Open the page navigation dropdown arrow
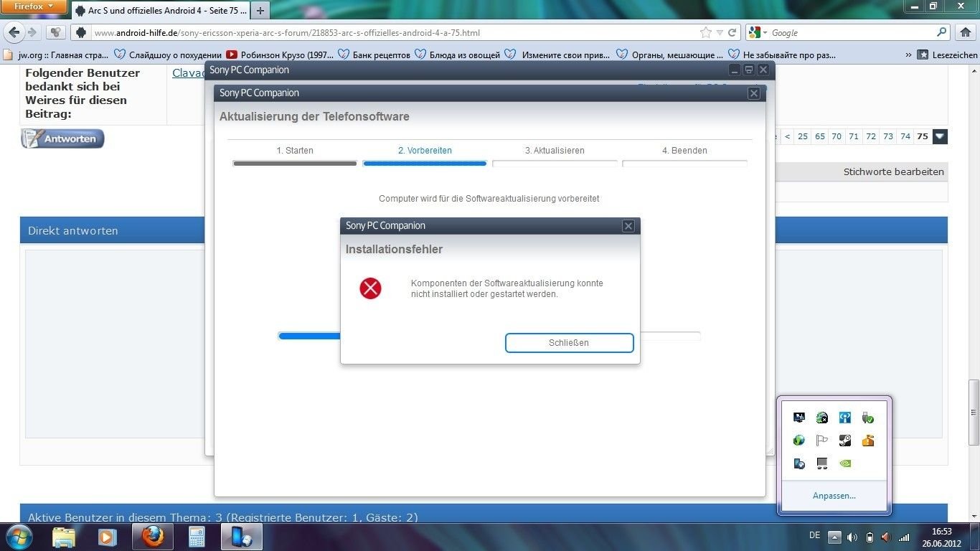 point(940,136)
